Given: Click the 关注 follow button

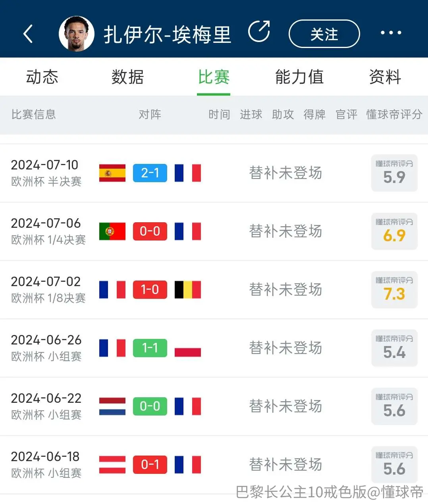Looking at the screenshot, I should coord(324,34).
